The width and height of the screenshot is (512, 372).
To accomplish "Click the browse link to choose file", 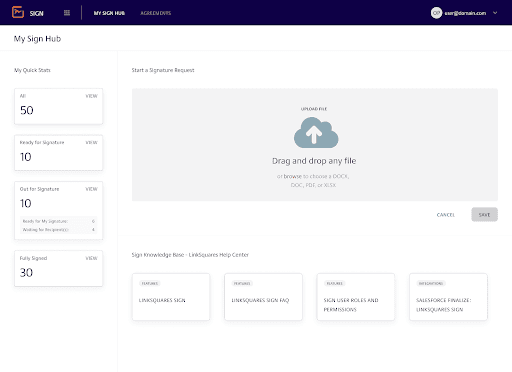I will tap(292, 176).
